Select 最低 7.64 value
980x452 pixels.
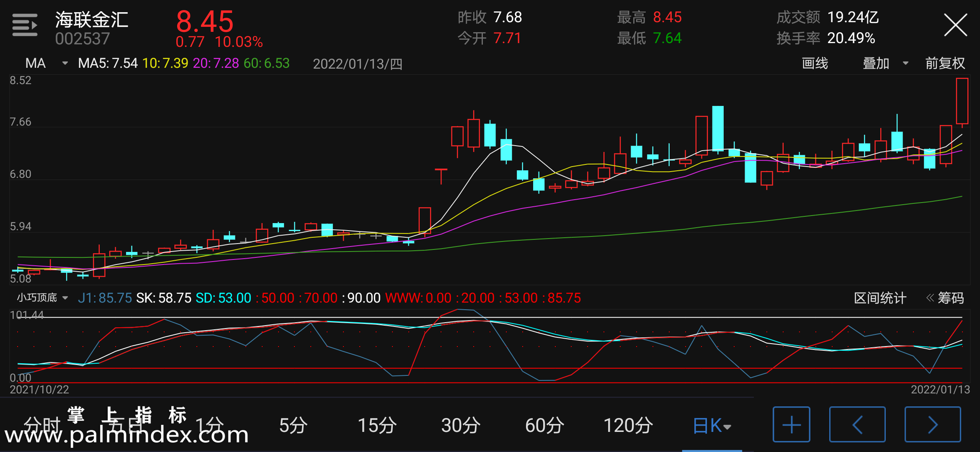click(x=649, y=38)
